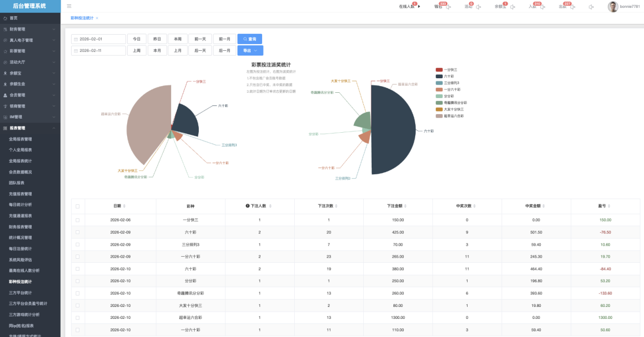Expand the 财务管理 sidebar menu

pos(30,29)
